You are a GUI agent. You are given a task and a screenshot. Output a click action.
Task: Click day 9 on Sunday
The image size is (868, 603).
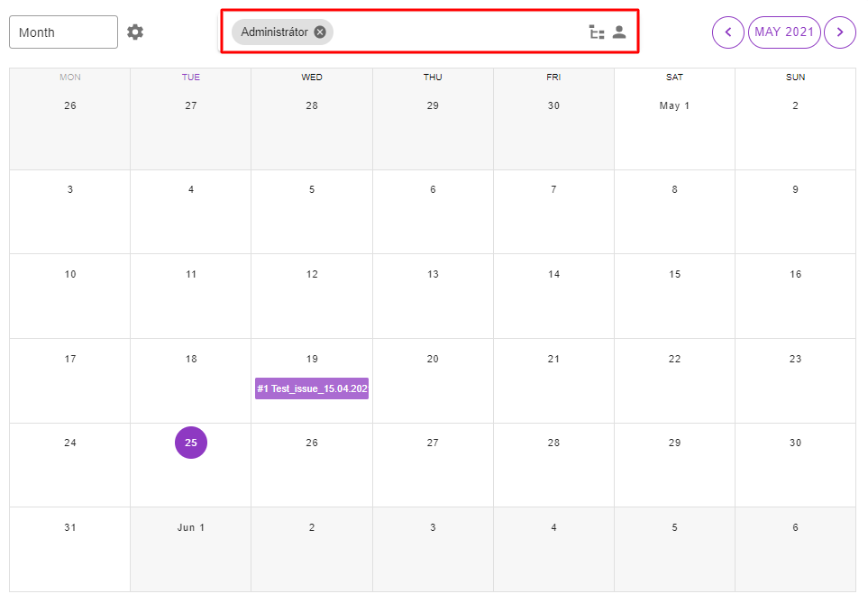click(x=795, y=190)
